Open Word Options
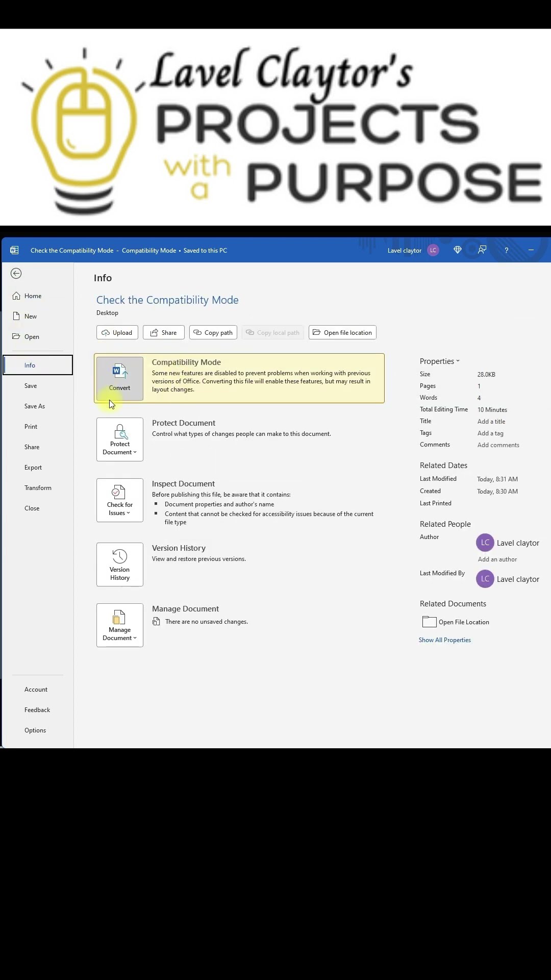This screenshot has width=551, height=980. tap(38, 730)
